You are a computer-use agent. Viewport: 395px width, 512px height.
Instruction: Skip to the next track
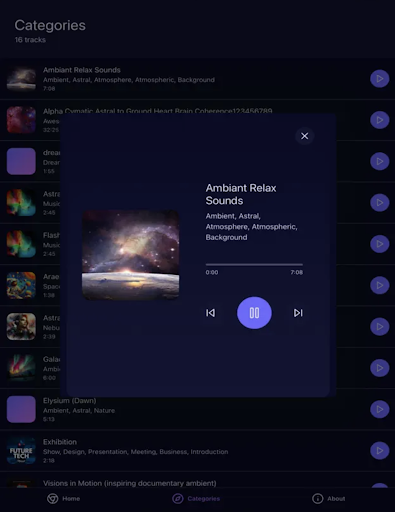[x=298, y=313]
